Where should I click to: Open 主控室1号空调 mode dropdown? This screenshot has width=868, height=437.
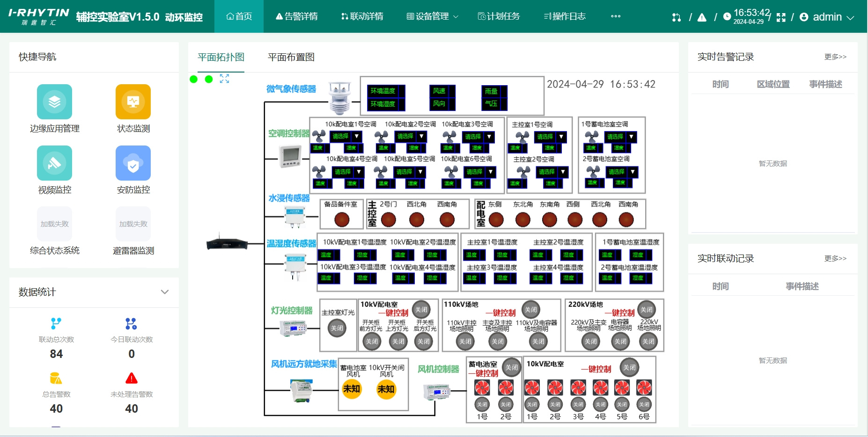point(551,137)
